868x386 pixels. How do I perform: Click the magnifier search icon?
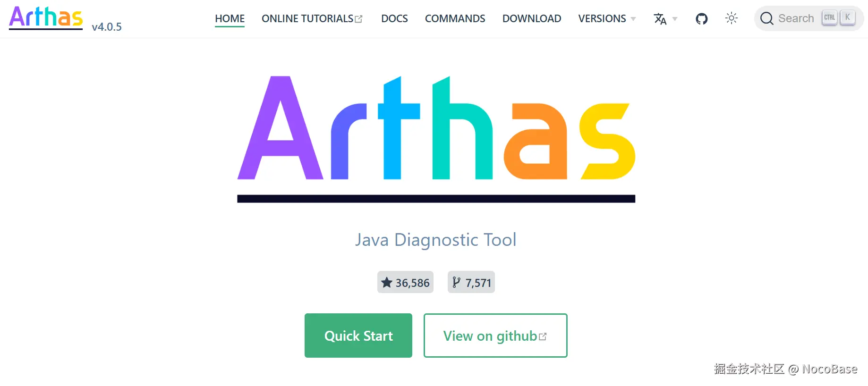tap(766, 18)
